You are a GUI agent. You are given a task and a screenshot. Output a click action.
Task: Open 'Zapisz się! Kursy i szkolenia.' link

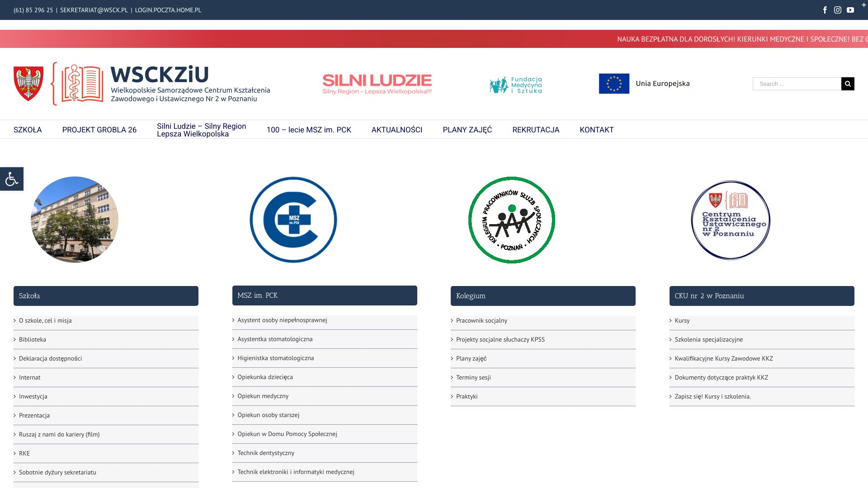[x=713, y=396]
